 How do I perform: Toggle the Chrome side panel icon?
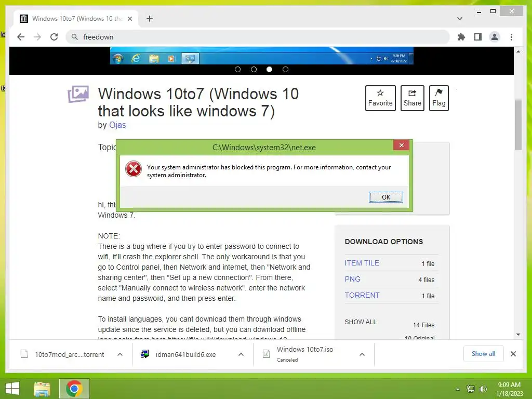click(478, 37)
